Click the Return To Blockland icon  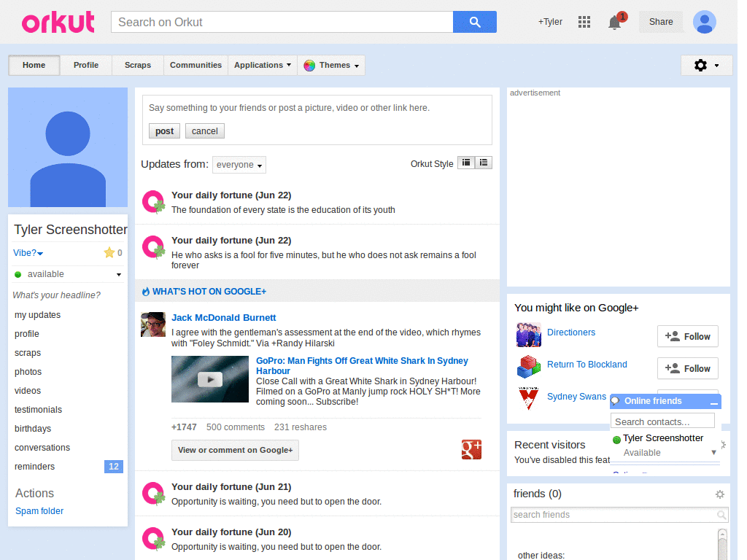click(x=528, y=367)
